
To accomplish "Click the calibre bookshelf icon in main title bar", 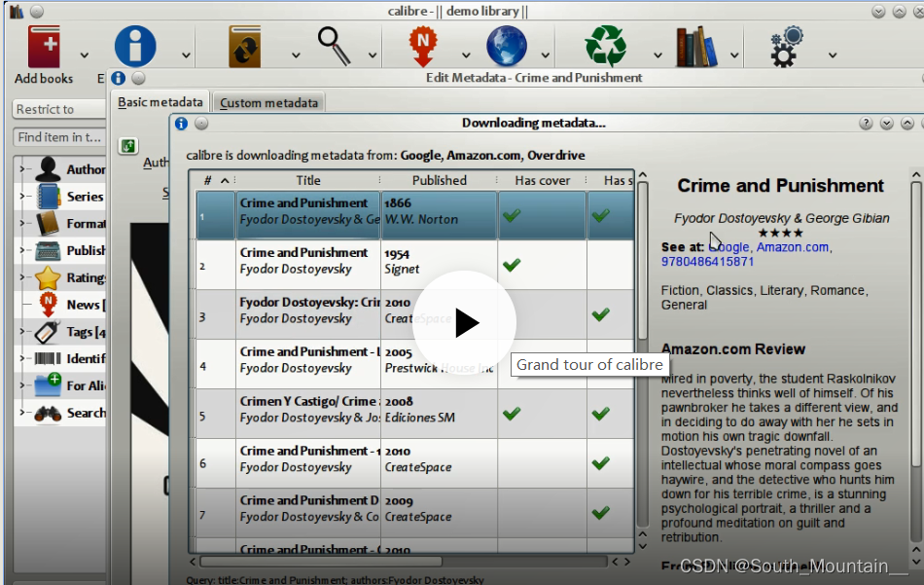I will (x=16, y=12).
